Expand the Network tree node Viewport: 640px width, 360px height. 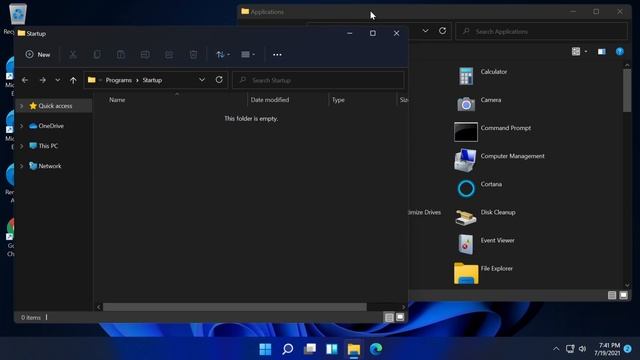click(21, 166)
